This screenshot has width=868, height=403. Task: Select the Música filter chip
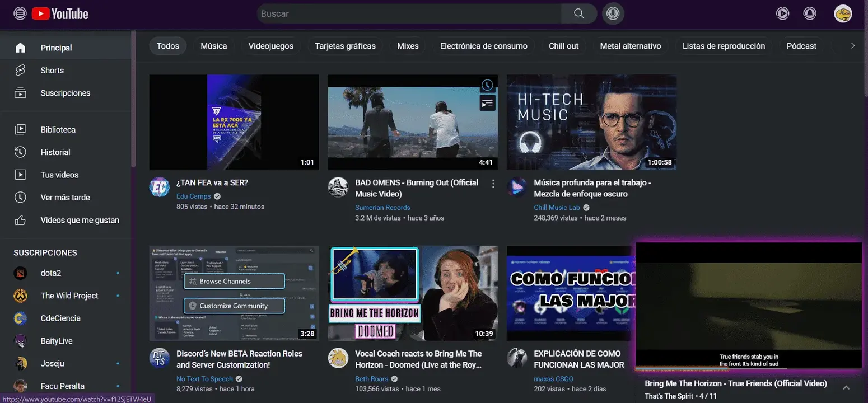click(x=214, y=46)
